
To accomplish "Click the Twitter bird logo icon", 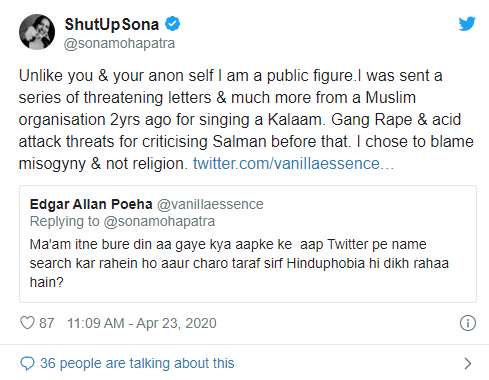I will (x=467, y=24).
